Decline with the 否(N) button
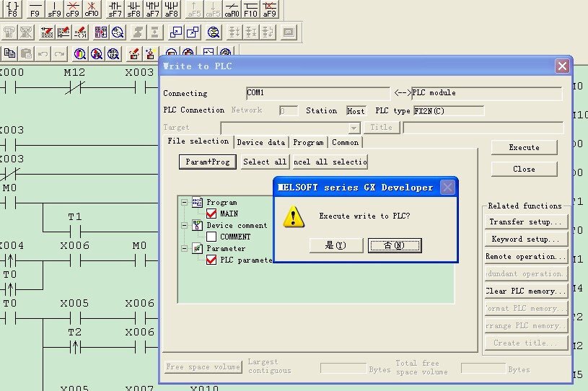The image size is (588, 391). pyautogui.click(x=395, y=245)
